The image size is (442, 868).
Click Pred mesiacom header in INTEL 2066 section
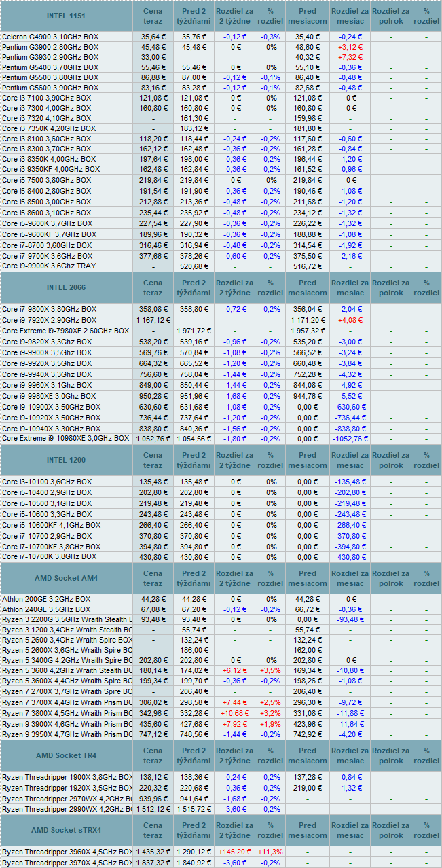(308, 288)
